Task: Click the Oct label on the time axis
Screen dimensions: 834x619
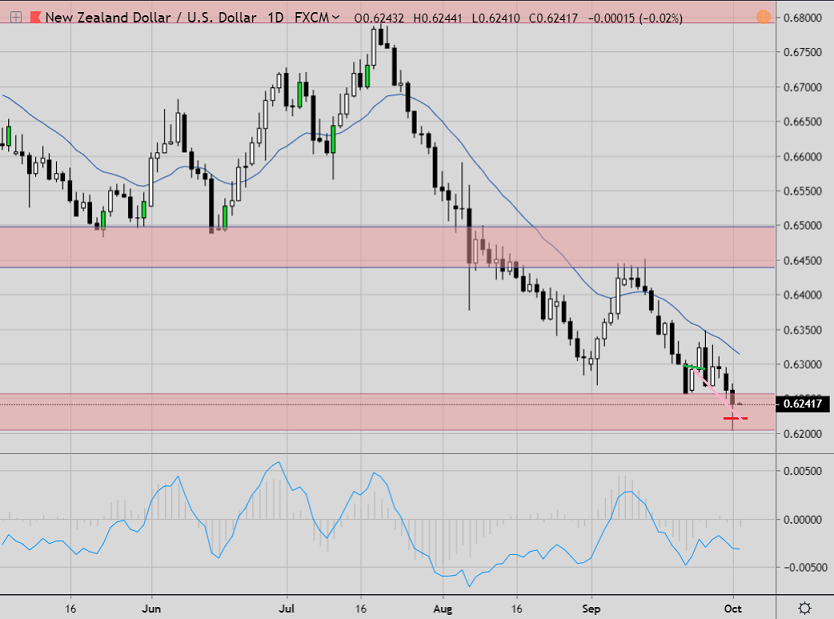Action: [x=733, y=609]
